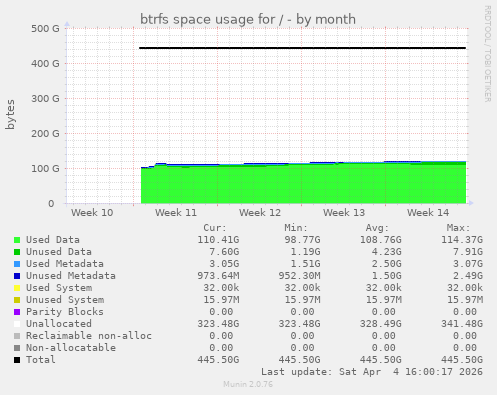The height and width of the screenshot is (395, 497).
Task: Click the 'Week 13' x-axis label
Action: [344, 212]
